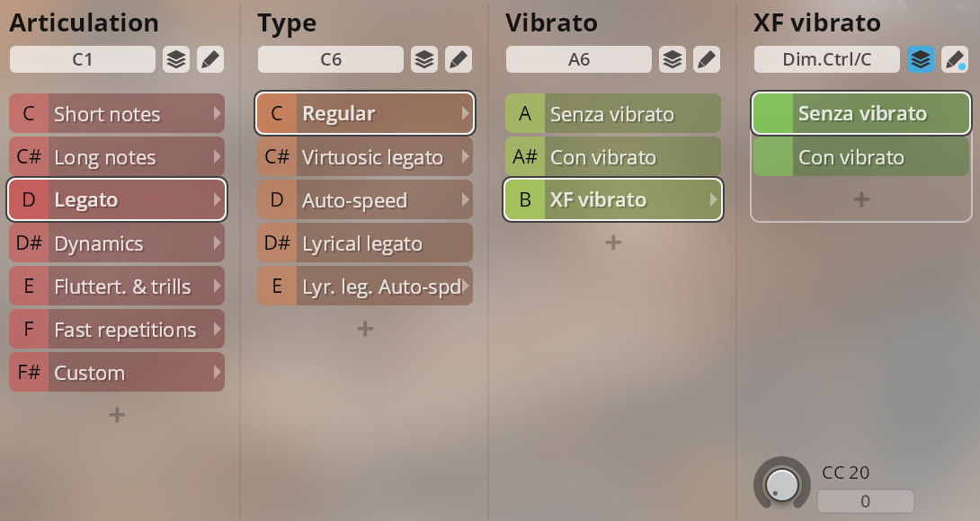Click the CC 20 knob
Screen dimensions: 980x521
[x=782, y=483]
